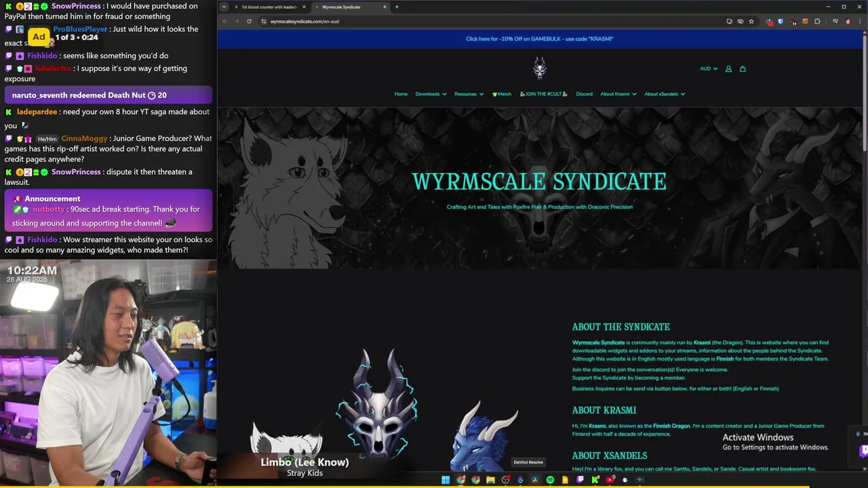
Task: Go back in browser history
Action: [x=225, y=21]
